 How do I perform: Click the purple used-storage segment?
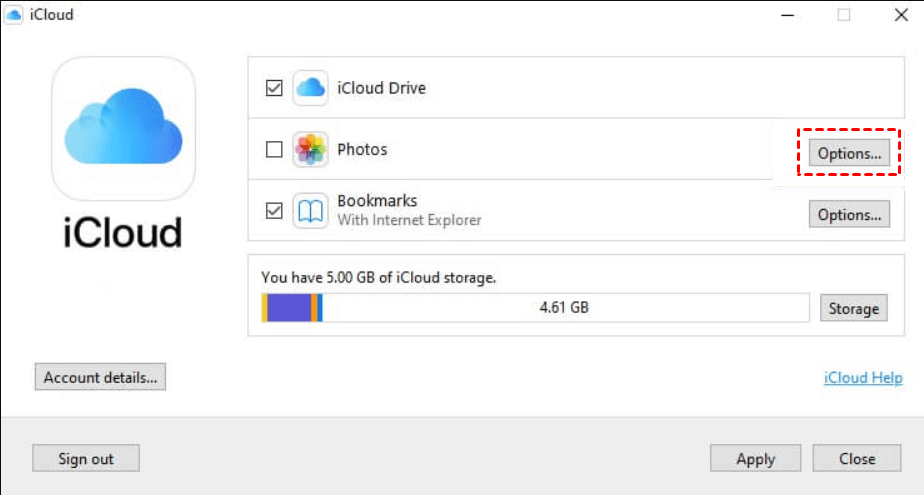tap(290, 307)
